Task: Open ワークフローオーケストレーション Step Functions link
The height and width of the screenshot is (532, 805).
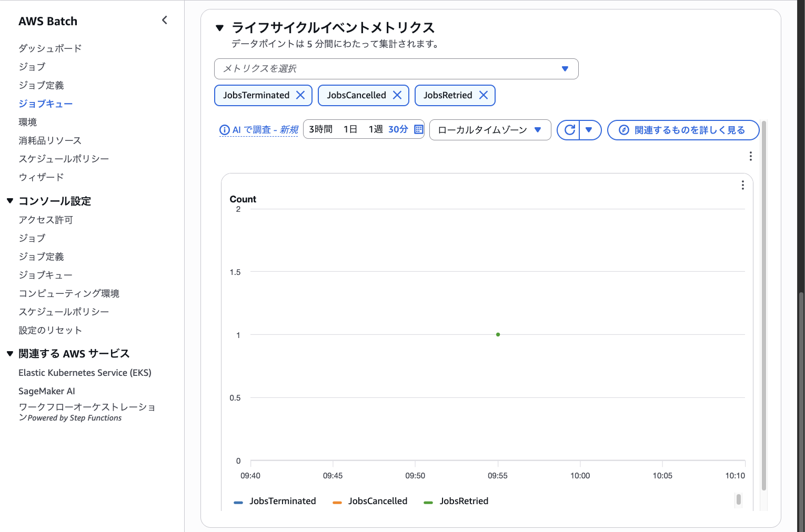Action: point(87,412)
